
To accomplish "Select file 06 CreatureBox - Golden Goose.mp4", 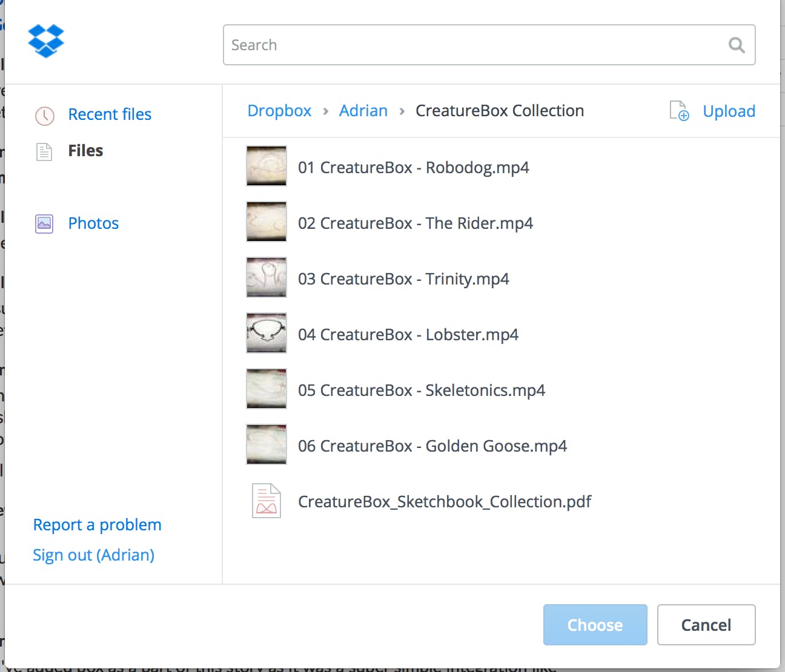I will (432, 446).
